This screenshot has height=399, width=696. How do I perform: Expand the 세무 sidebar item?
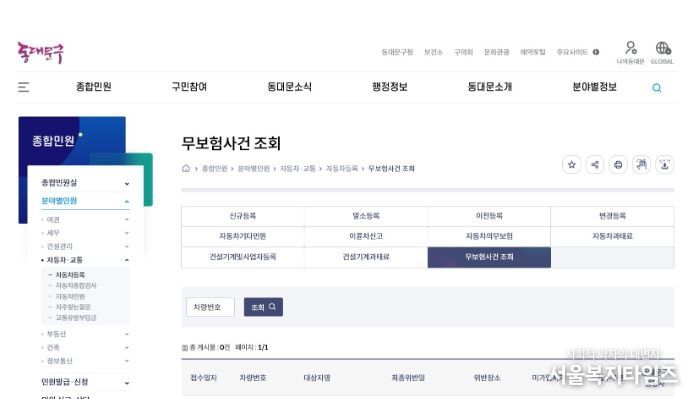pyautogui.click(x=85, y=233)
